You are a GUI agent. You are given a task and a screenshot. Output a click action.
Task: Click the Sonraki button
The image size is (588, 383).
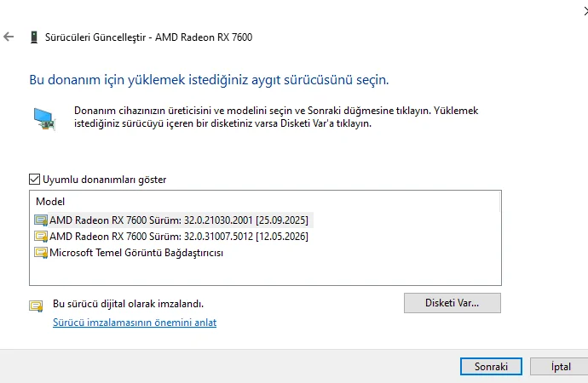tap(491, 366)
